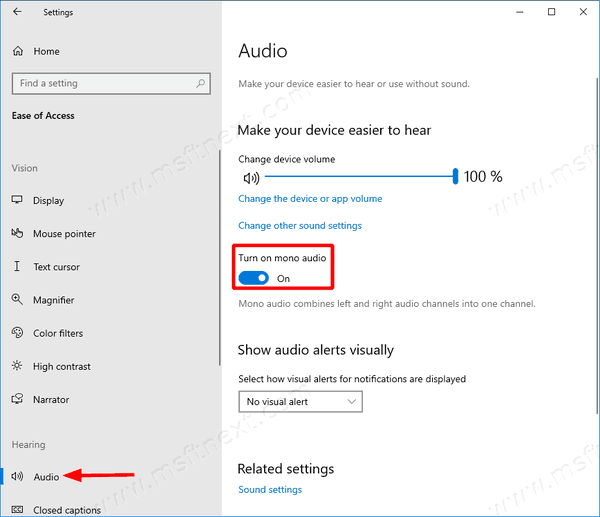Click the Narrator icon in sidebar

[x=17, y=399]
